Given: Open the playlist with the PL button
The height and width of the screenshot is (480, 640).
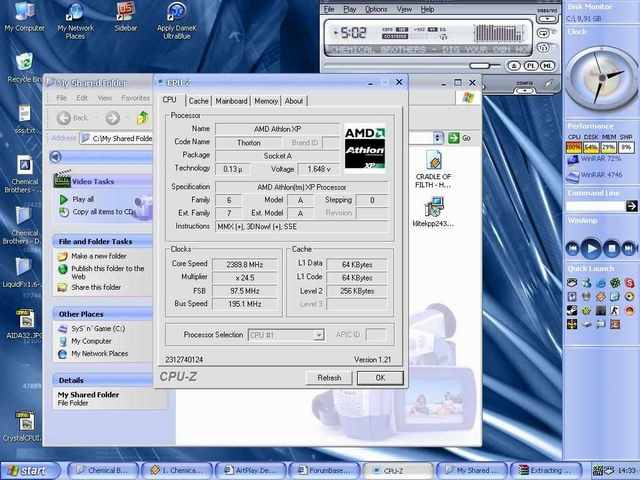Looking at the screenshot, I should point(531,66).
